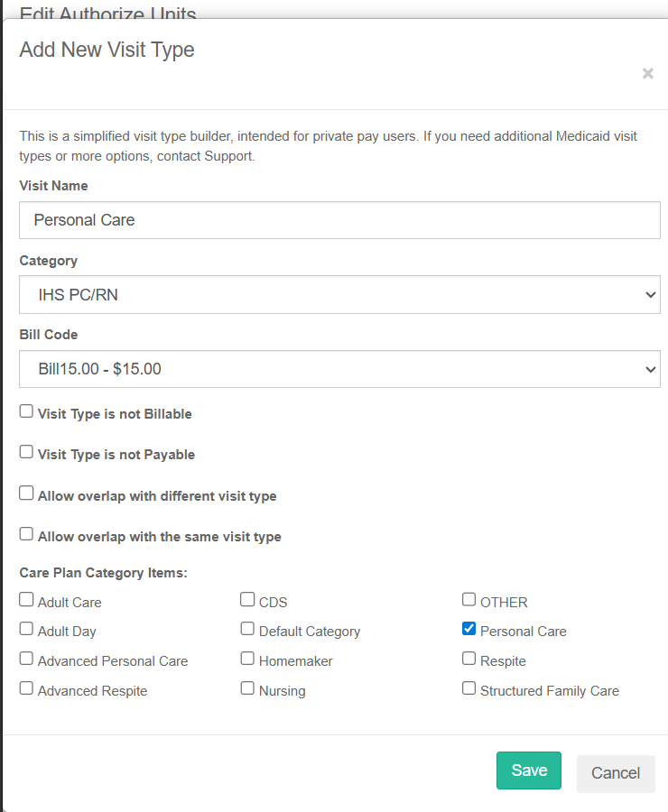Screen dimensions: 668x812
Task: Check Visit Type is not Billable
Action: (27, 412)
